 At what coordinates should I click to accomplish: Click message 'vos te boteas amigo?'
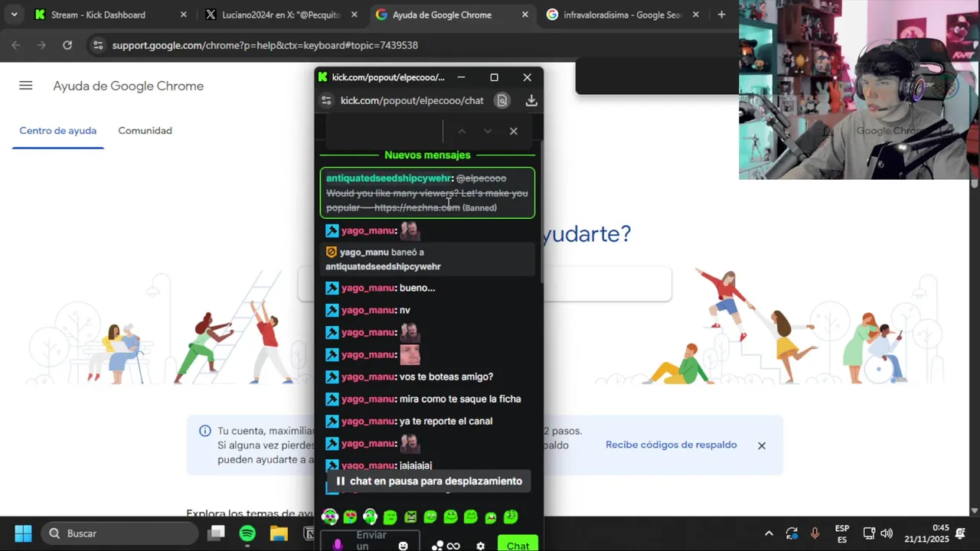click(446, 377)
